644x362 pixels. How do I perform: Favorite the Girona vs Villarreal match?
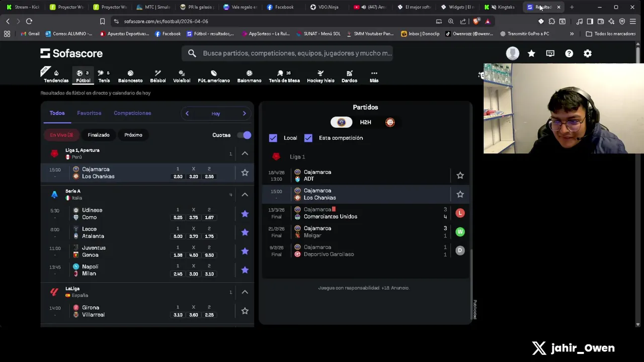click(x=245, y=311)
